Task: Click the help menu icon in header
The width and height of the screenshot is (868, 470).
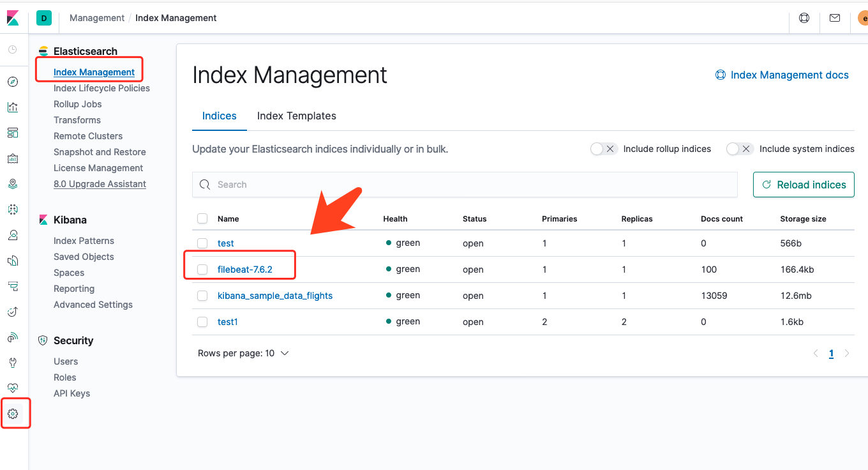Action: [x=804, y=18]
